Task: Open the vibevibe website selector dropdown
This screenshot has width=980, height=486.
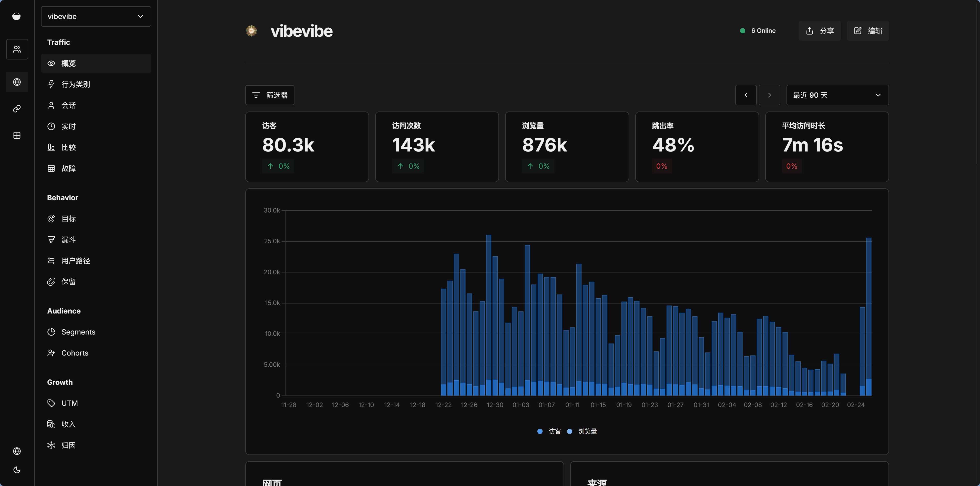Action: click(96, 16)
